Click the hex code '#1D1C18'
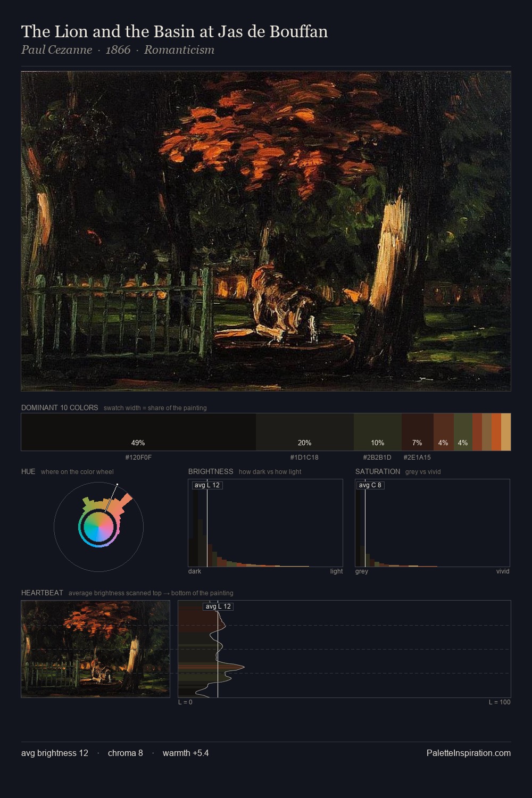The height and width of the screenshot is (798, 532). 304,457
